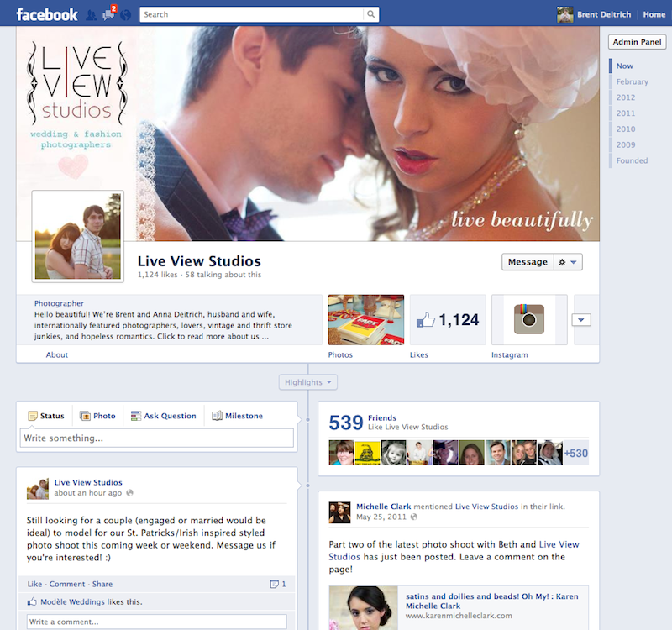Select the Photo composer tab
This screenshot has width=672, height=630.
(97, 416)
